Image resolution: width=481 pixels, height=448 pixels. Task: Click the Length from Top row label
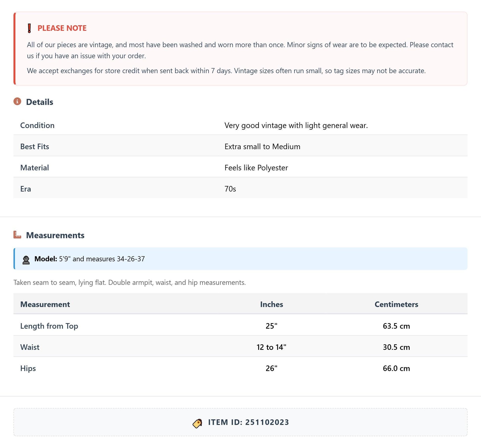[49, 326]
